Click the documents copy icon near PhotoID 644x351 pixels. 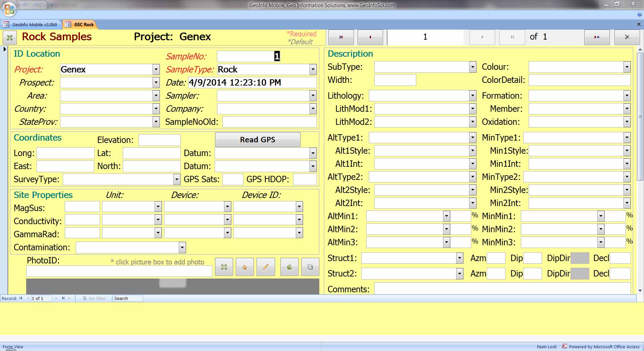click(310, 267)
